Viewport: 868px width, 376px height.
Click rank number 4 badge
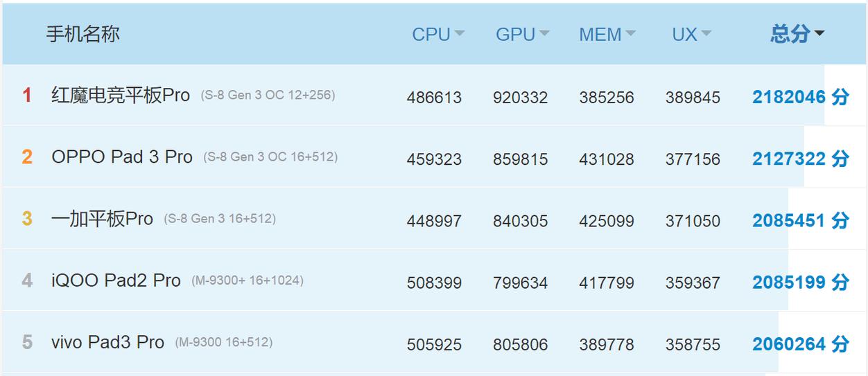[x=27, y=280]
